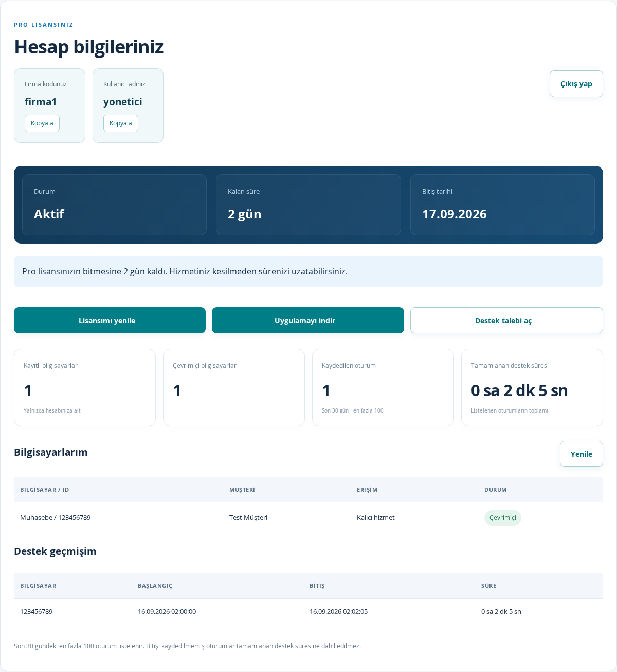Select start time 16.09.2026 02:00:00

tap(167, 612)
